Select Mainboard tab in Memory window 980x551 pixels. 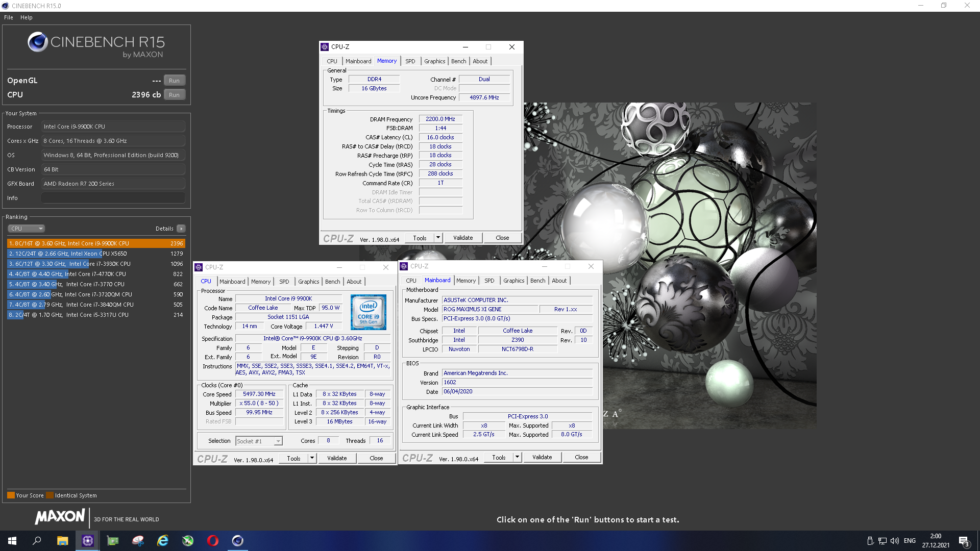click(358, 61)
